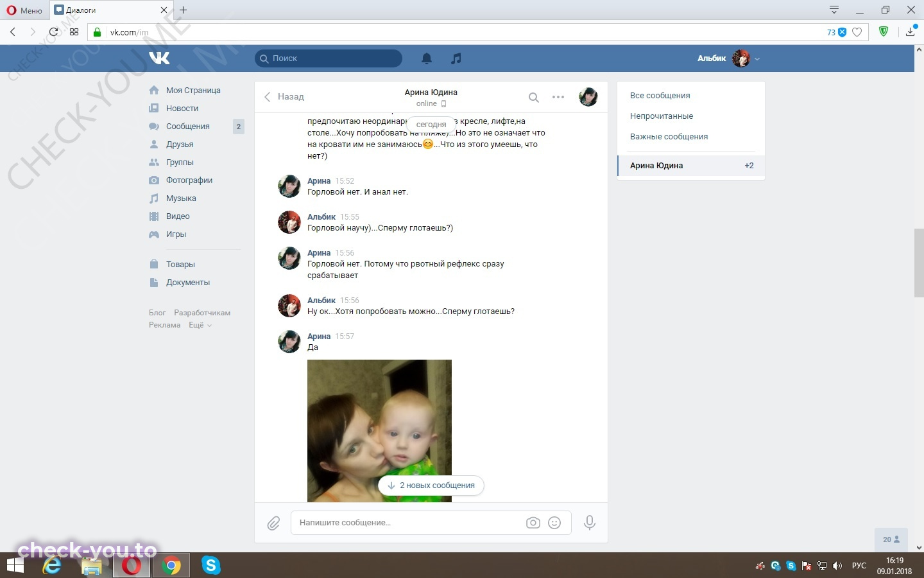The width and height of the screenshot is (924, 578).
Task: Open Новости in sidebar
Action: (x=182, y=109)
